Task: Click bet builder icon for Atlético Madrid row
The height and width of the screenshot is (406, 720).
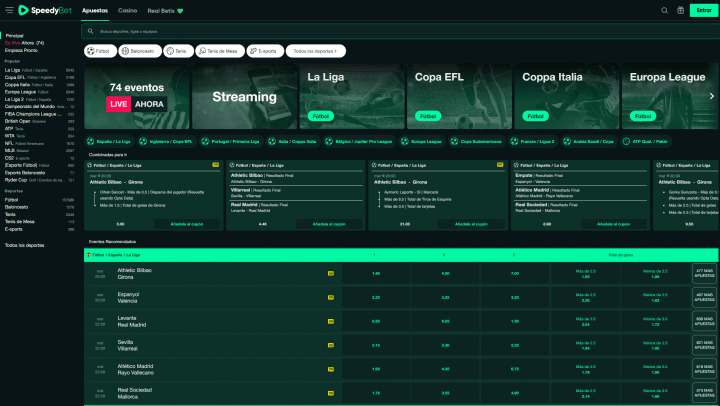Action: (x=331, y=369)
